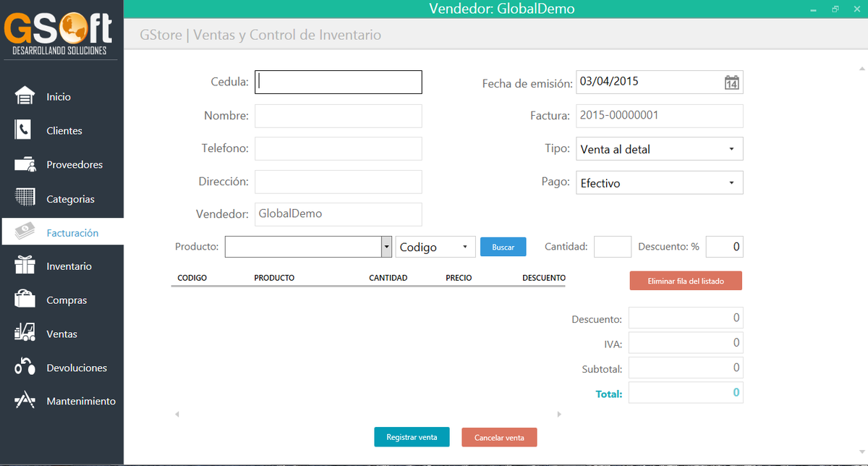This screenshot has width=868, height=466.
Task: Click the PRECIO column header
Action: tap(459, 278)
